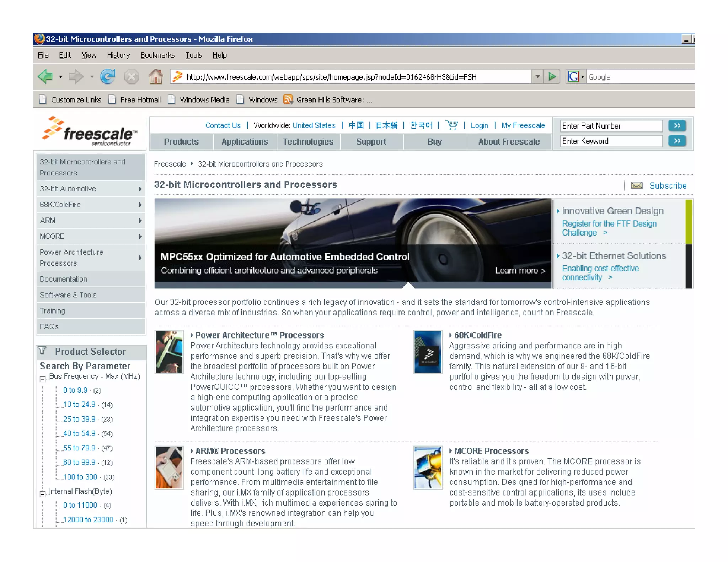Click the browser Back arrow icon
The image size is (728, 562).
coord(45,77)
